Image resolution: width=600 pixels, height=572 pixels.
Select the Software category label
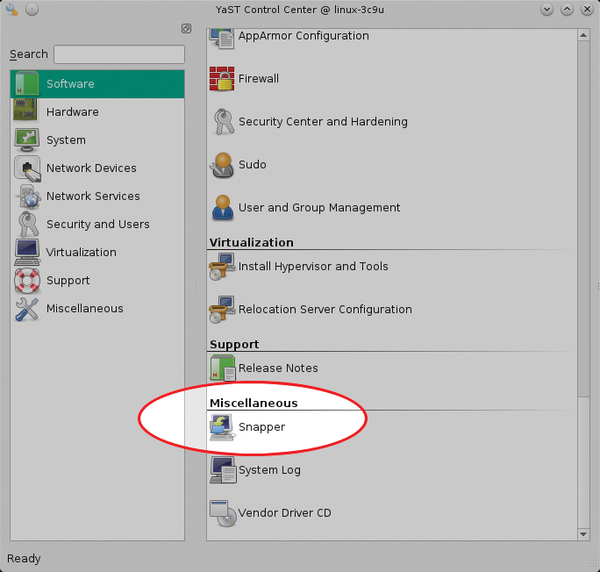pos(70,84)
